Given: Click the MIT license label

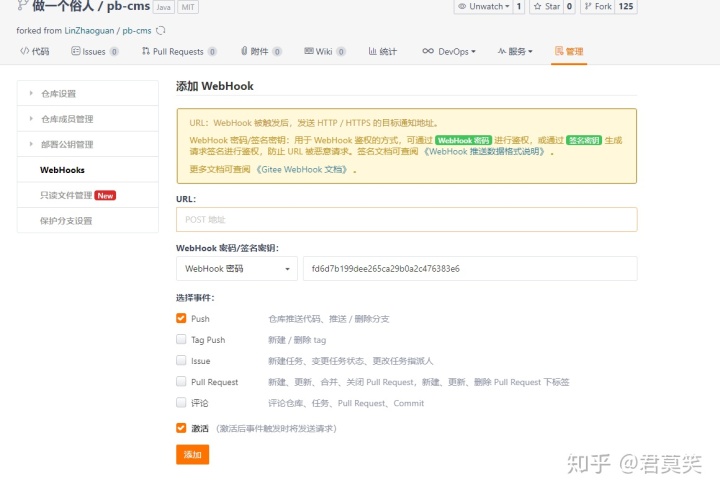Looking at the screenshot, I should tap(188, 7).
